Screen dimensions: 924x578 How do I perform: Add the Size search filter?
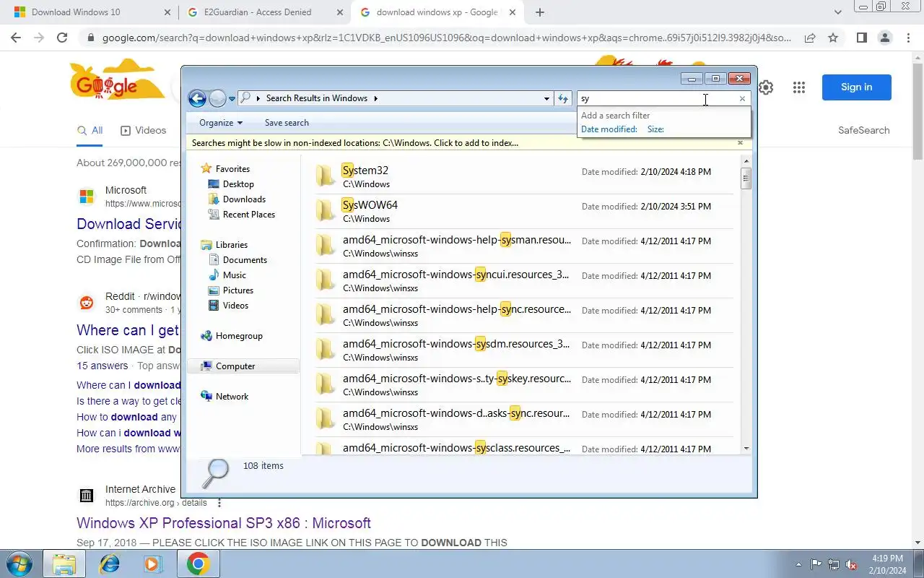click(x=655, y=129)
